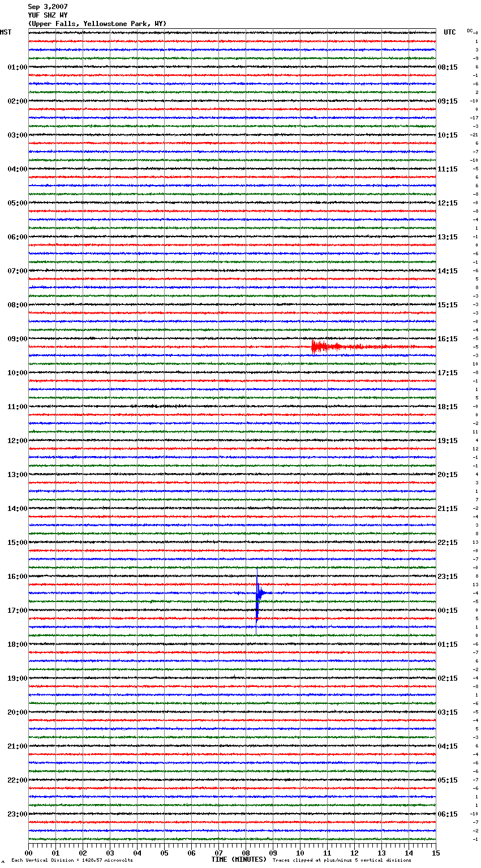Screen dimensions: 481x868
Task: Click the 23:15 UTC time label
Action: pos(448,577)
